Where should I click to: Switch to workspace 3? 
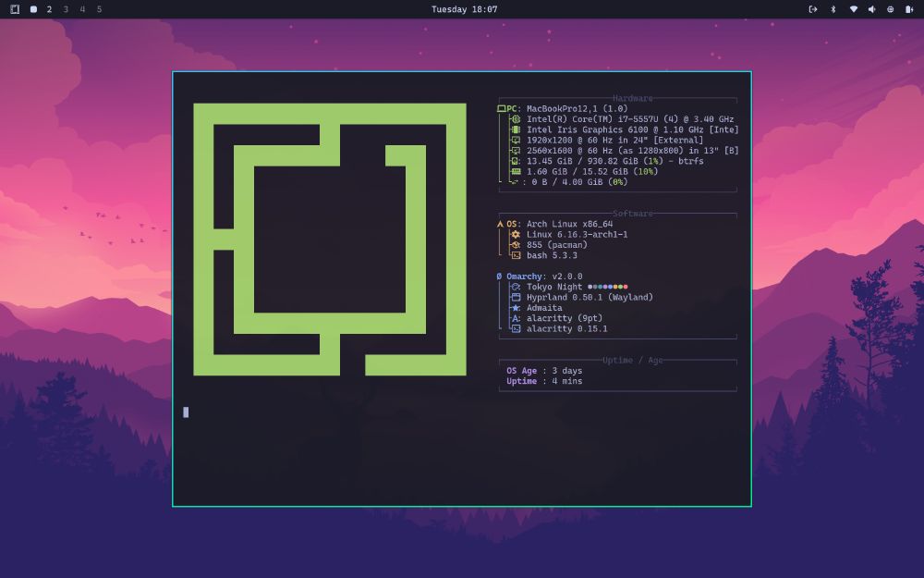(66, 9)
